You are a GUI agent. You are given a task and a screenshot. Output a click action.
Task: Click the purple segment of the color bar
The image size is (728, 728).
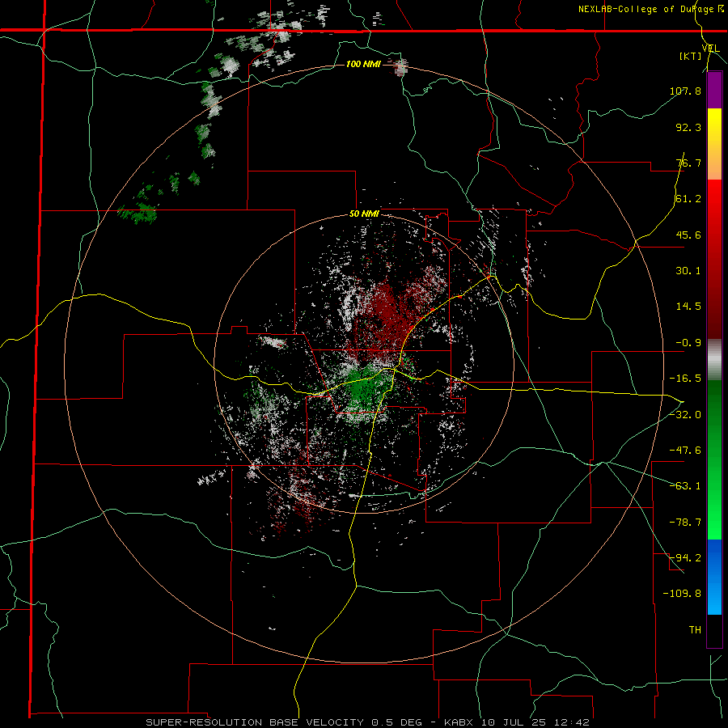[714, 90]
